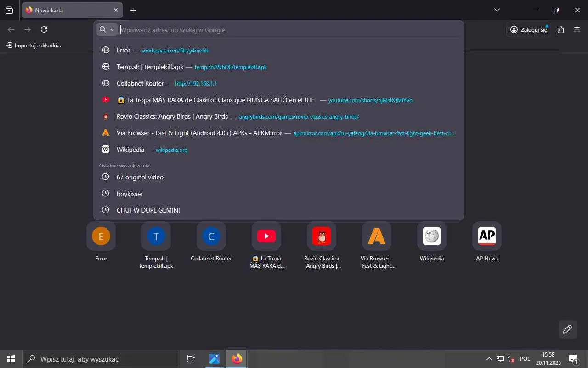The image size is (588, 368).
Task: Click the Zaloguj się account button
Action: coord(529,29)
